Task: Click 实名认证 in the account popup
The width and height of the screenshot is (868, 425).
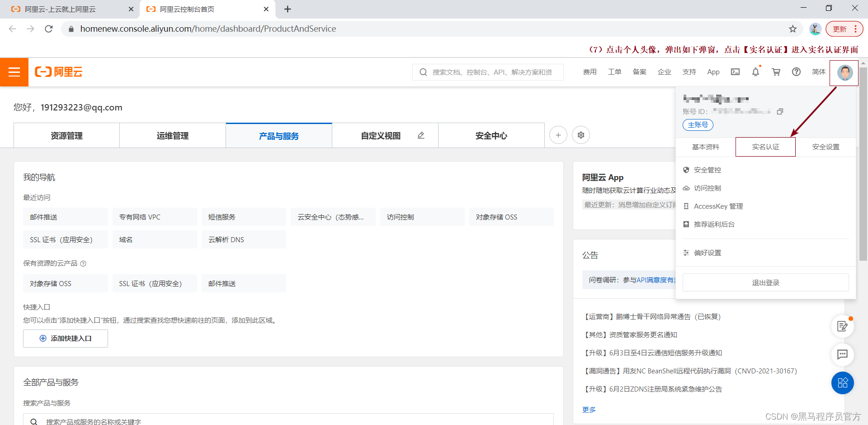Action: [765, 147]
